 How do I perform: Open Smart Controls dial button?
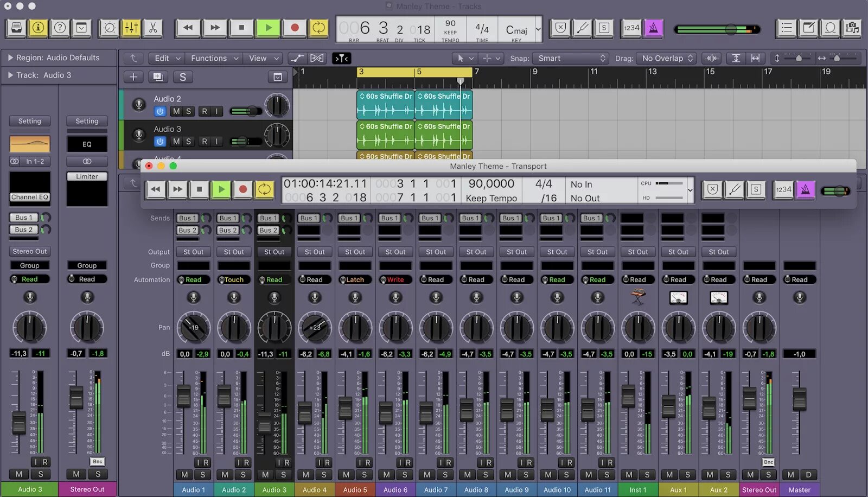110,28
